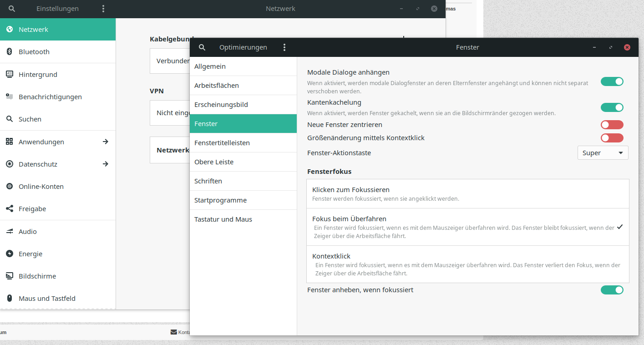This screenshot has width=644, height=345.
Task: Expand the Datenschutz submenu arrow
Action: 106,164
